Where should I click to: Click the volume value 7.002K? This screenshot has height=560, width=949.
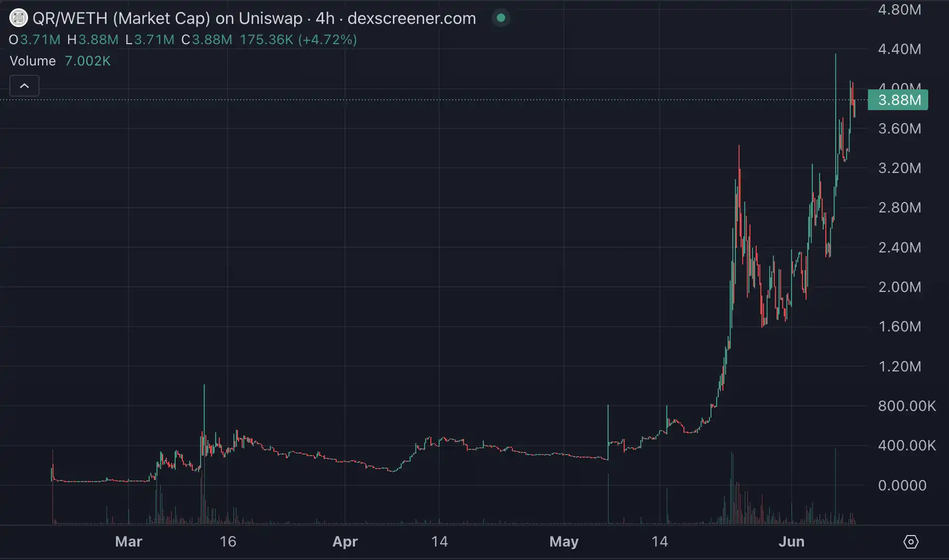(x=87, y=61)
